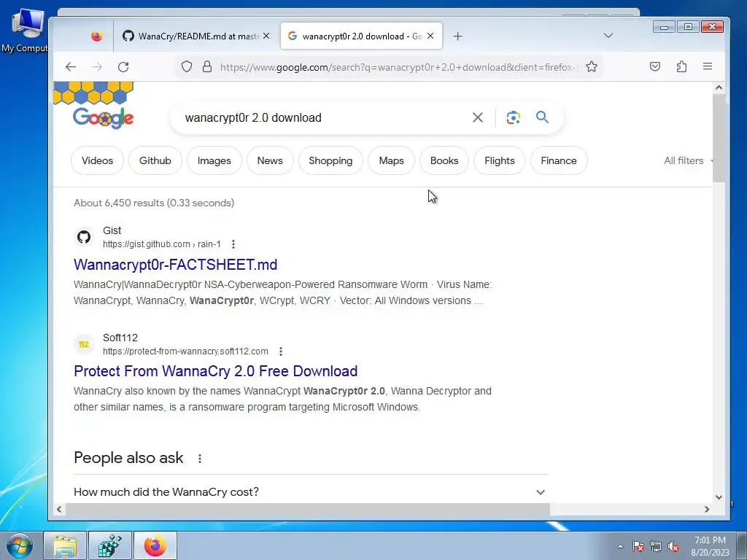Open Protect From WannaCry 2.0 Free Download
Screen dimensions: 747x560
[x=216, y=371]
